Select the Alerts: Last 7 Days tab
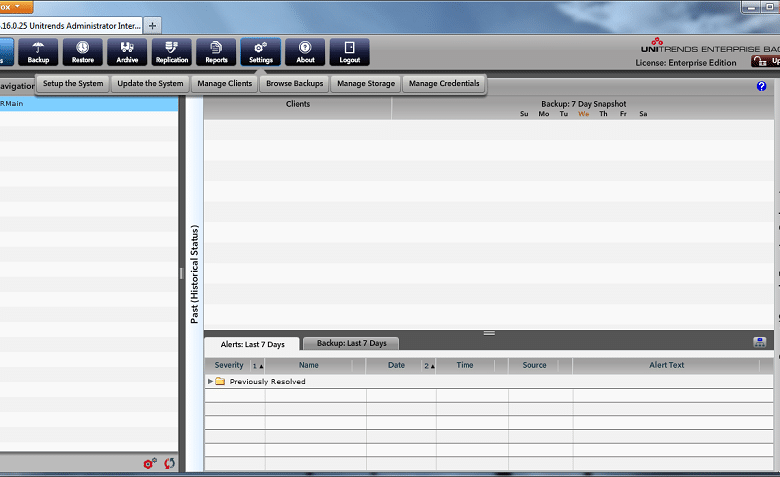 coord(252,344)
